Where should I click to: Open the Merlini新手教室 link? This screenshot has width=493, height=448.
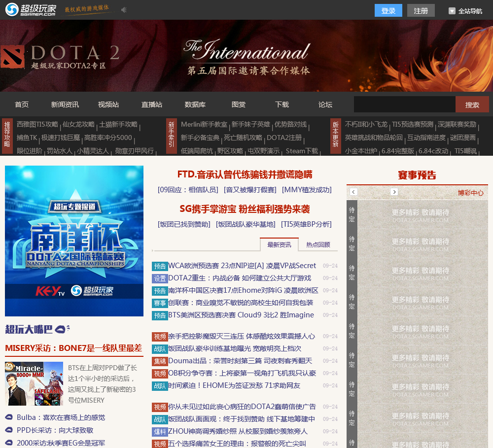[x=204, y=124]
